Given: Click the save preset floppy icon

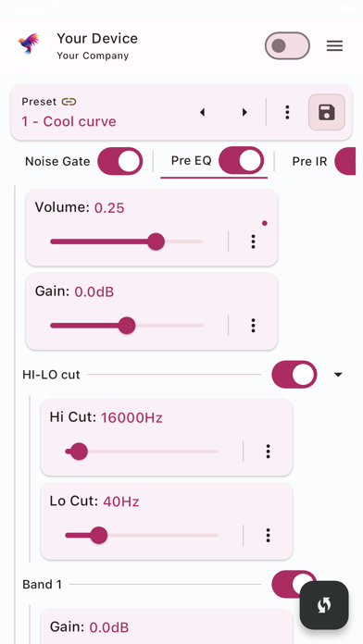Looking at the screenshot, I should [x=327, y=112].
